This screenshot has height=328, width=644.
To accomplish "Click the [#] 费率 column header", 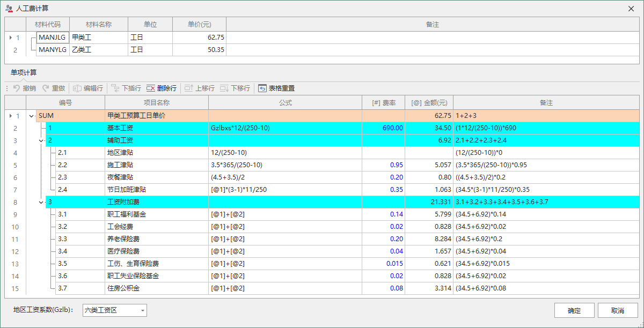I will pyautogui.click(x=383, y=103).
